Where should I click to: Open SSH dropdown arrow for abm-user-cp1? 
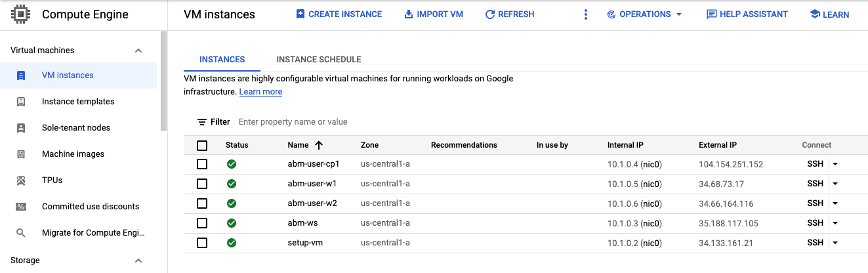[835, 164]
